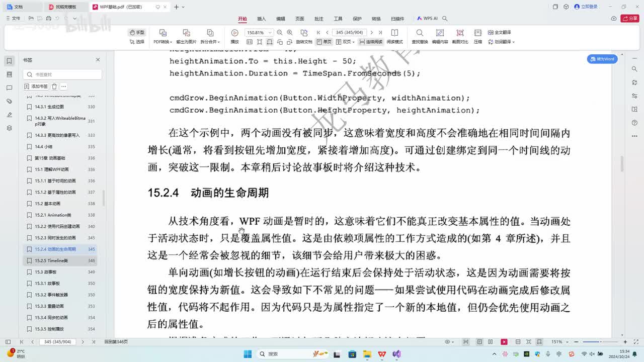Click the 345 (345/904) page number field

349,32
